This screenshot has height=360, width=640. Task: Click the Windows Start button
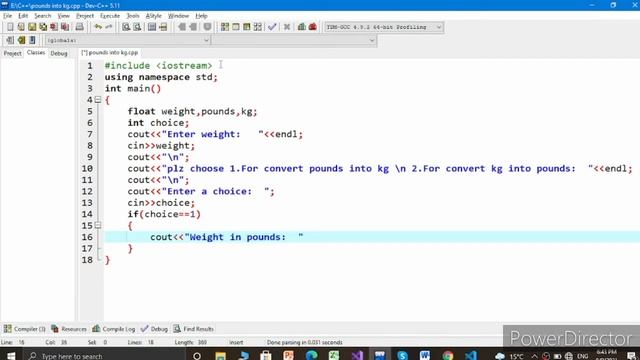click(11, 356)
